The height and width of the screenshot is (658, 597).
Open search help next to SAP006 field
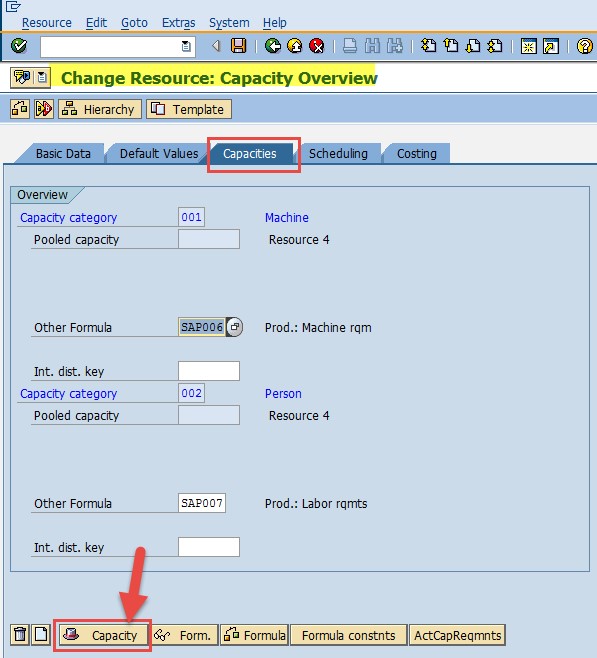(235, 327)
